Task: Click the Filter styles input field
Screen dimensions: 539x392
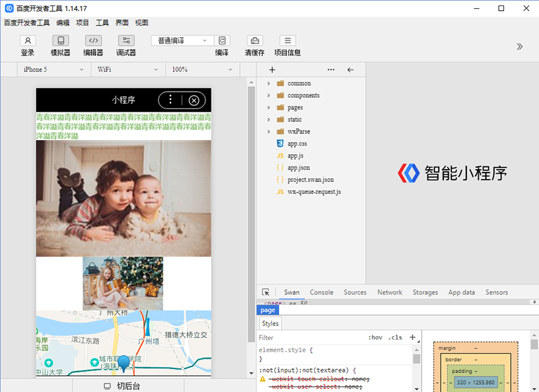Action: click(310, 337)
